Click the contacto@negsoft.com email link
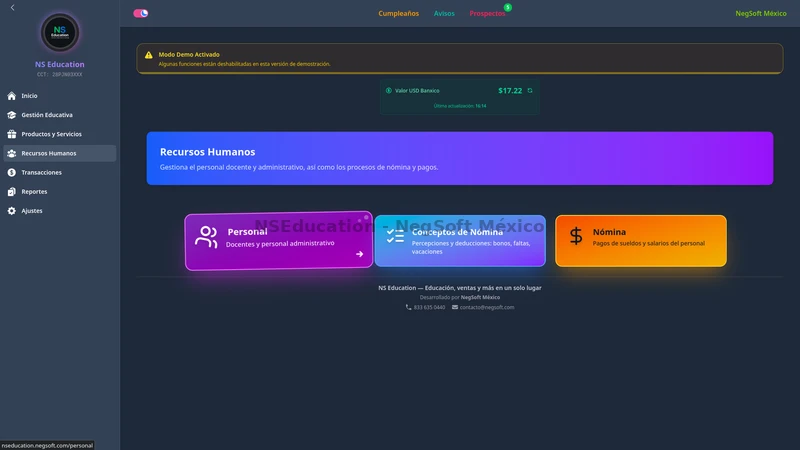This screenshot has height=450, width=800. click(x=487, y=307)
